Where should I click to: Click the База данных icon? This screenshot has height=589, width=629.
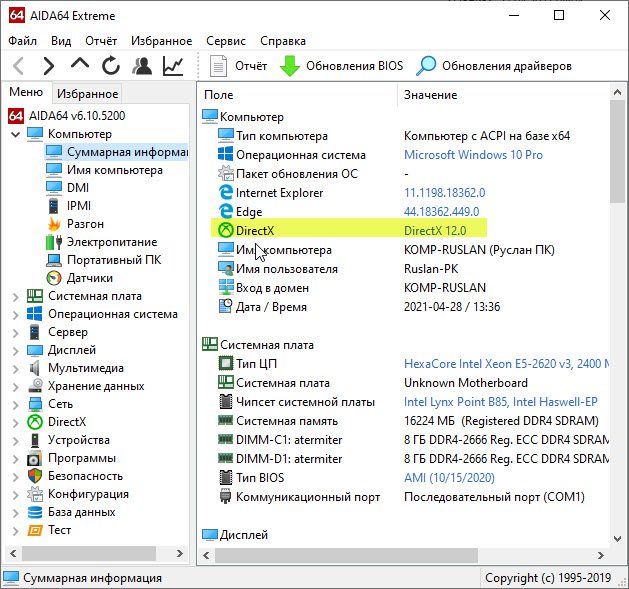tap(35, 512)
